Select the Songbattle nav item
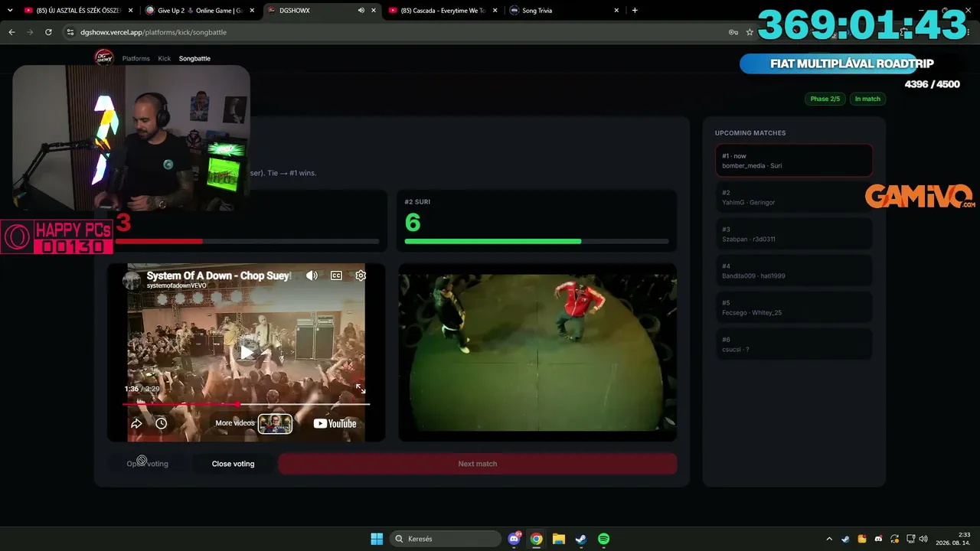Image resolution: width=980 pixels, height=551 pixels. pyautogui.click(x=194, y=58)
